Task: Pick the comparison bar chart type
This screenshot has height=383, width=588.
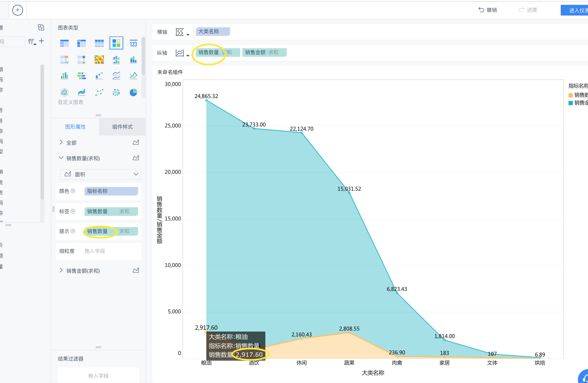Action: point(82,76)
